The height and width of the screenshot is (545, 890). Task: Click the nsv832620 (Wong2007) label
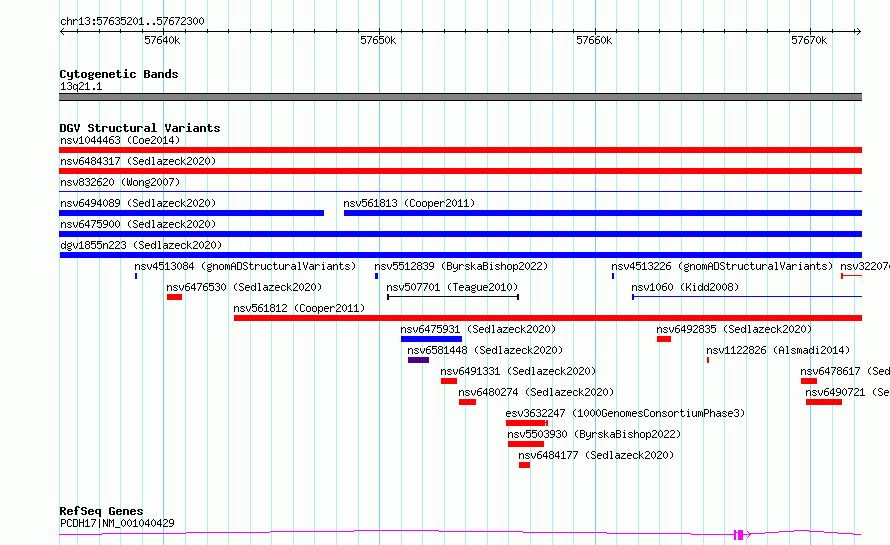coord(120,182)
